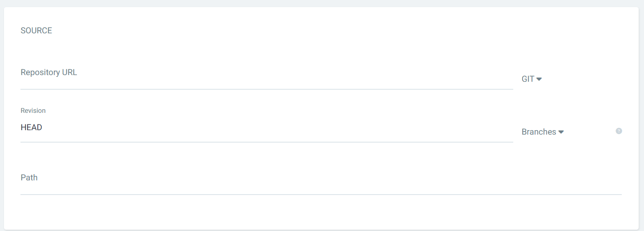Click the SOURCE section heading

click(x=36, y=31)
